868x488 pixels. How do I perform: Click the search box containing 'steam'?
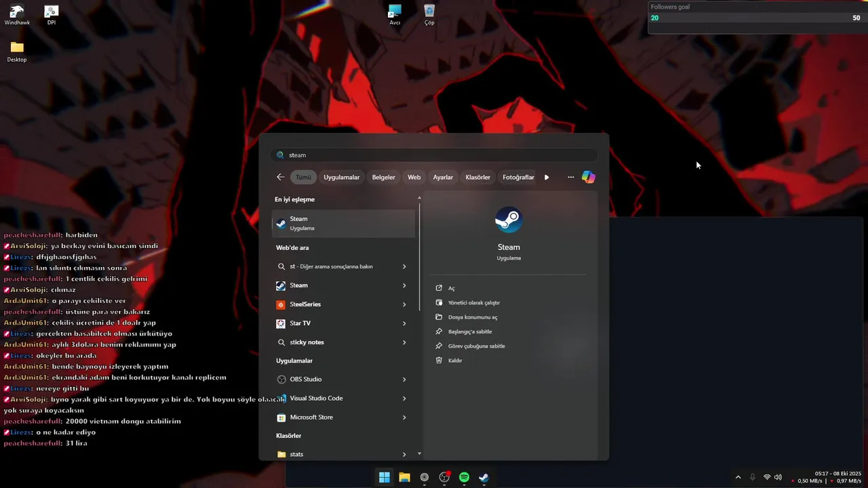(434, 155)
